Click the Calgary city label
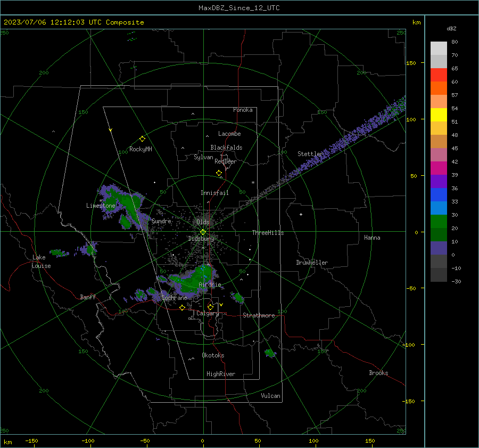479x448 pixels. [208, 313]
